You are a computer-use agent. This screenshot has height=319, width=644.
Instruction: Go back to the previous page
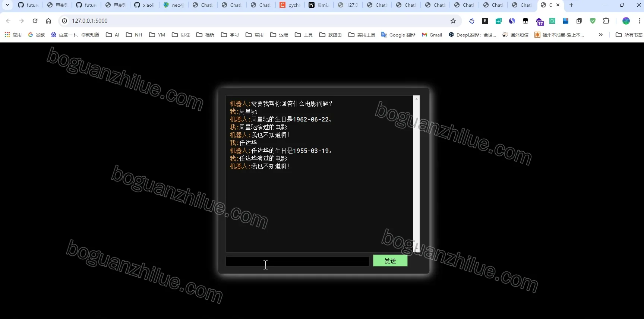[9, 21]
